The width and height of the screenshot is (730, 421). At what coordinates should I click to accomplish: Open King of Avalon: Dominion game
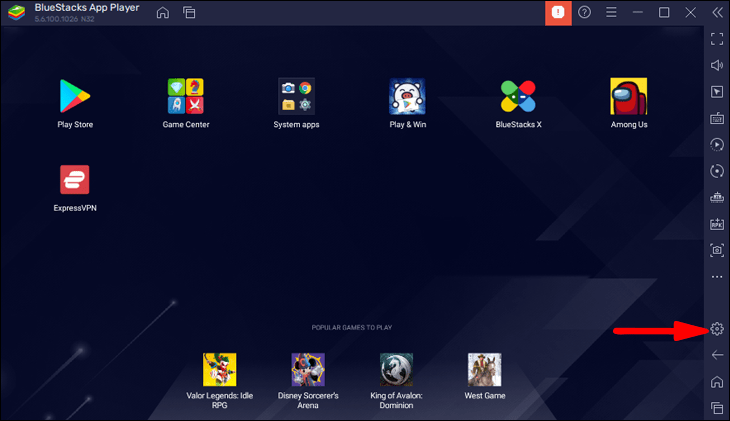pyautogui.click(x=396, y=369)
